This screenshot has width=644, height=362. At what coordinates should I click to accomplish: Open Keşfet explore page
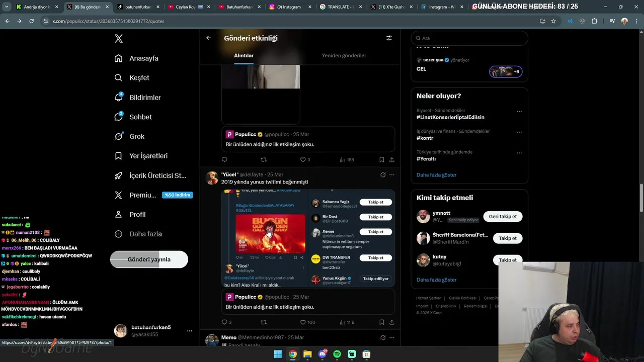click(132, 78)
